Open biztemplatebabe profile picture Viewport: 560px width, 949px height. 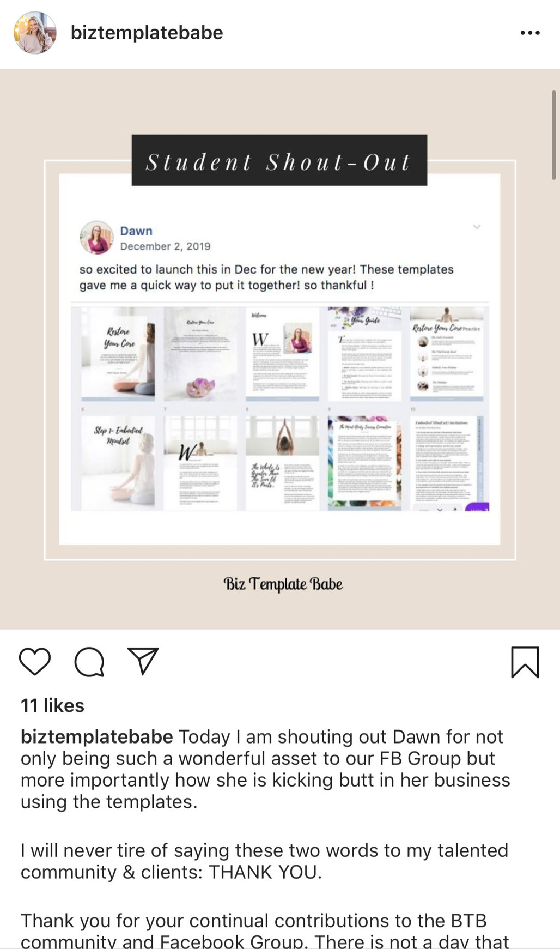(35, 33)
